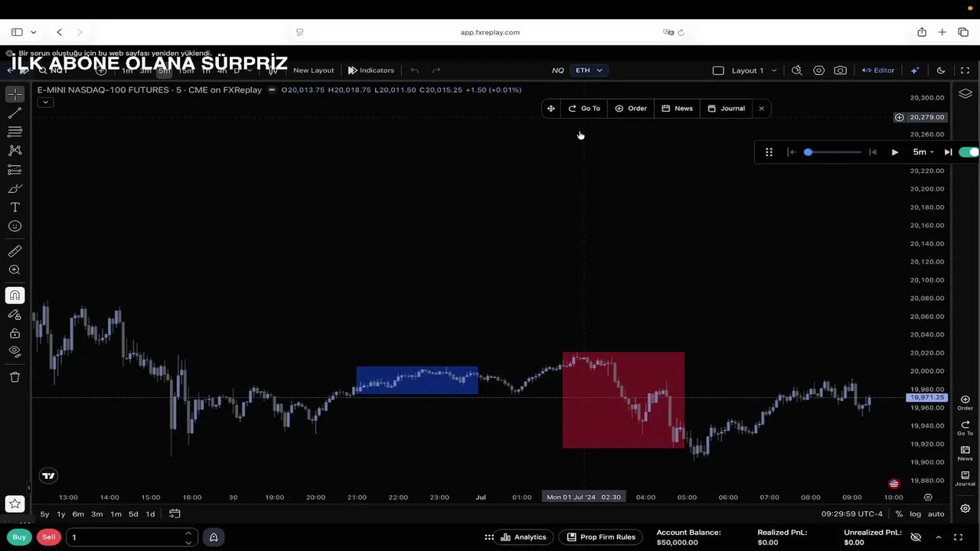
Task: Grab the replay control drag handle
Action: [769, 152]
